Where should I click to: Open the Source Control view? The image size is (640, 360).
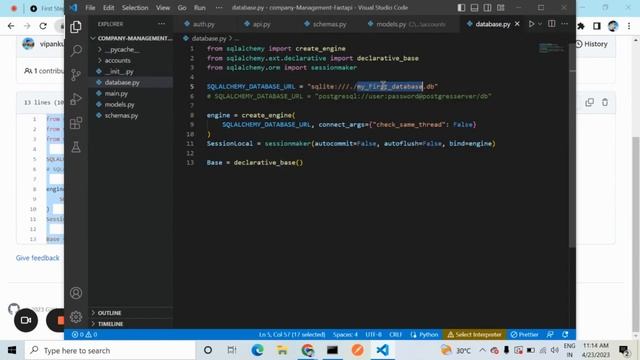[76, 75]
